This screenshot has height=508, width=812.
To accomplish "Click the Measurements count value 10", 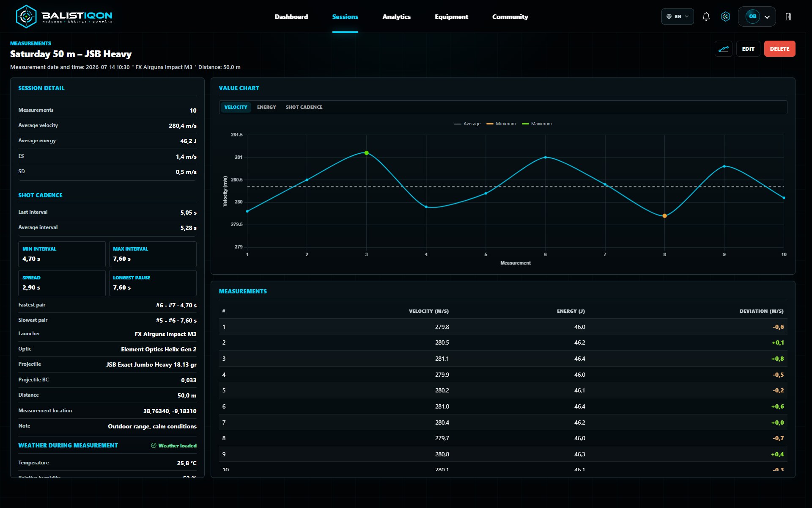I will tap(193, 110).
